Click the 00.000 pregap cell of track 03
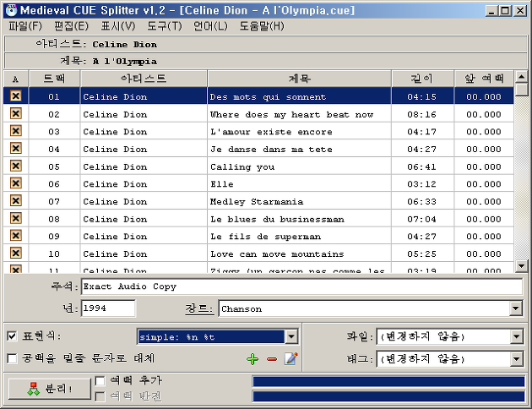The width and height of the screenshot is (532, 409). click(x=484, y=132)
